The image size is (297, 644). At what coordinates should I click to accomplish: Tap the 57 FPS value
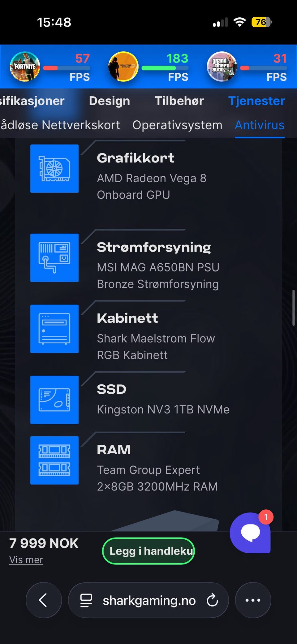(x=83, y=58)
